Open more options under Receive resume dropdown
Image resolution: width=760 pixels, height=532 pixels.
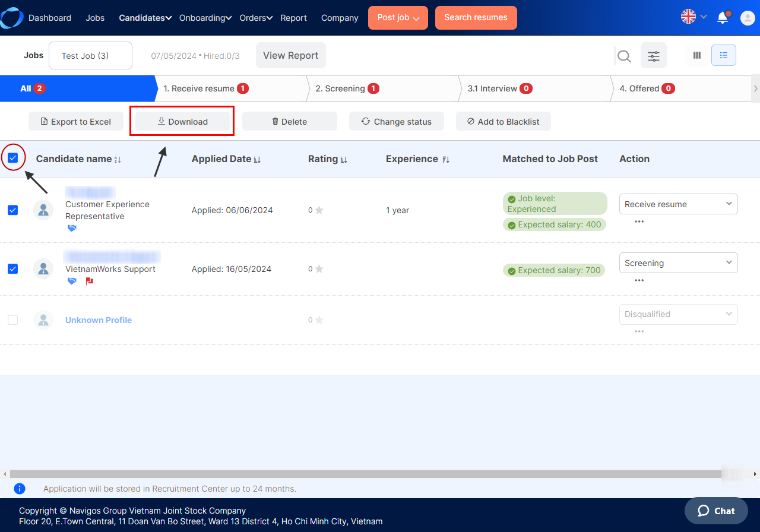point(639,221)
